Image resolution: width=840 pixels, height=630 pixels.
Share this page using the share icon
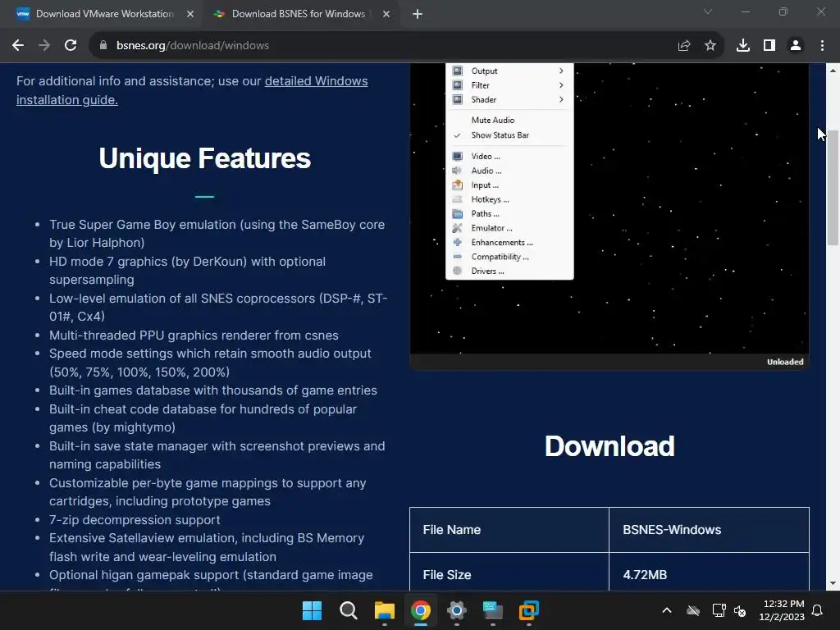tap(684, 46)
